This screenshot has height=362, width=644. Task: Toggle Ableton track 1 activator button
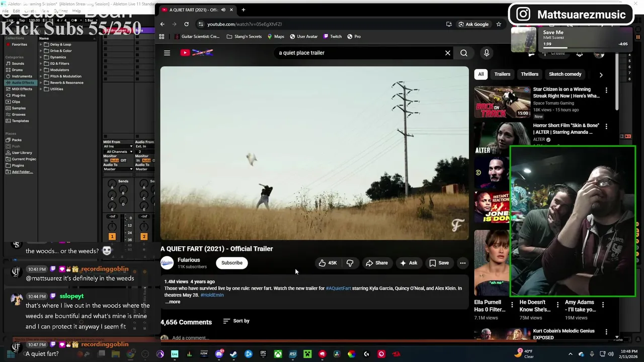112,236
